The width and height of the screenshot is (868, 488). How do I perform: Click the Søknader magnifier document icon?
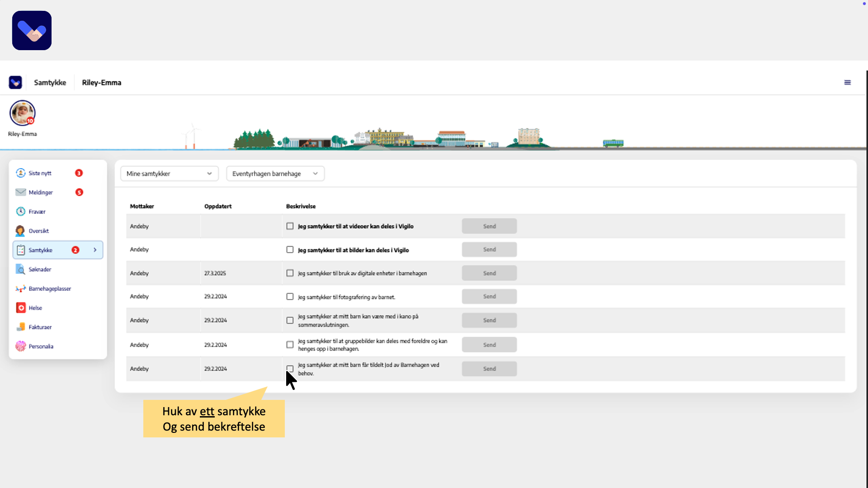[21, 269]
